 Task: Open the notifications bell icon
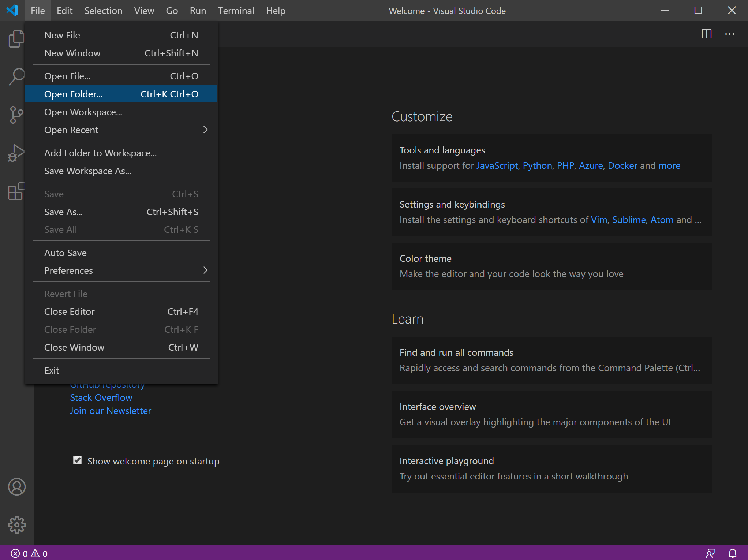[733, 553]
